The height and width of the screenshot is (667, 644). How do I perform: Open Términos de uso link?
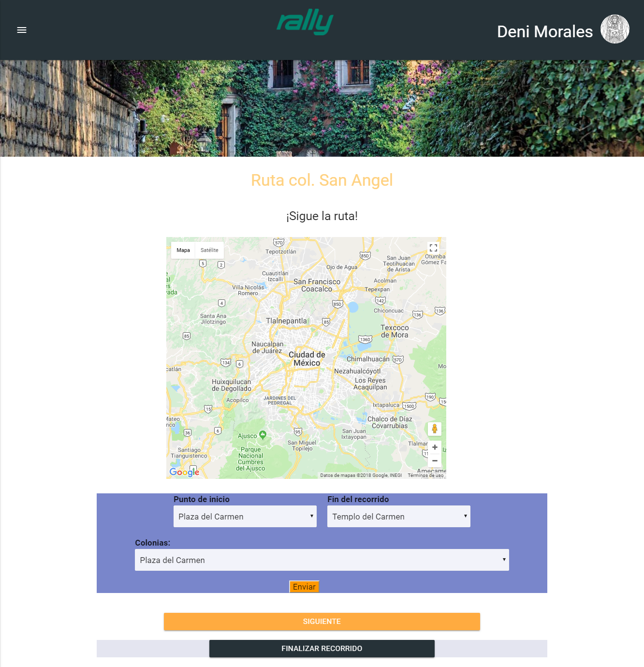pyautogui.click(x=425, y=475)
